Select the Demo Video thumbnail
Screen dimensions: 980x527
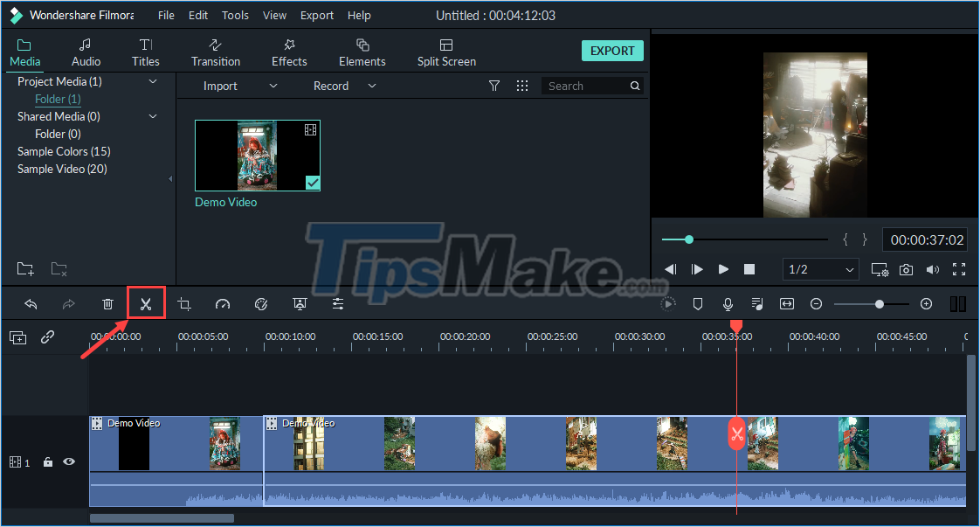[257, 156]
